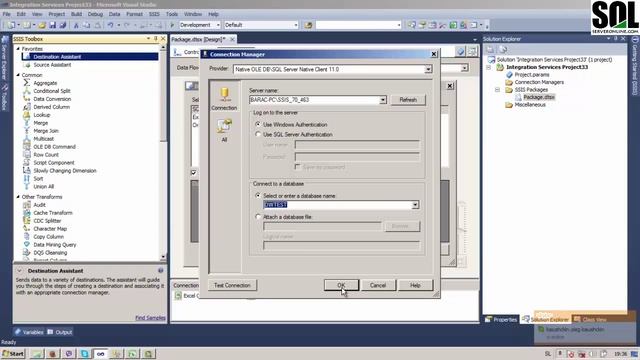Collapse the Favorites group in SSIS Toolbox
The image size is (640, 360).
18,49
